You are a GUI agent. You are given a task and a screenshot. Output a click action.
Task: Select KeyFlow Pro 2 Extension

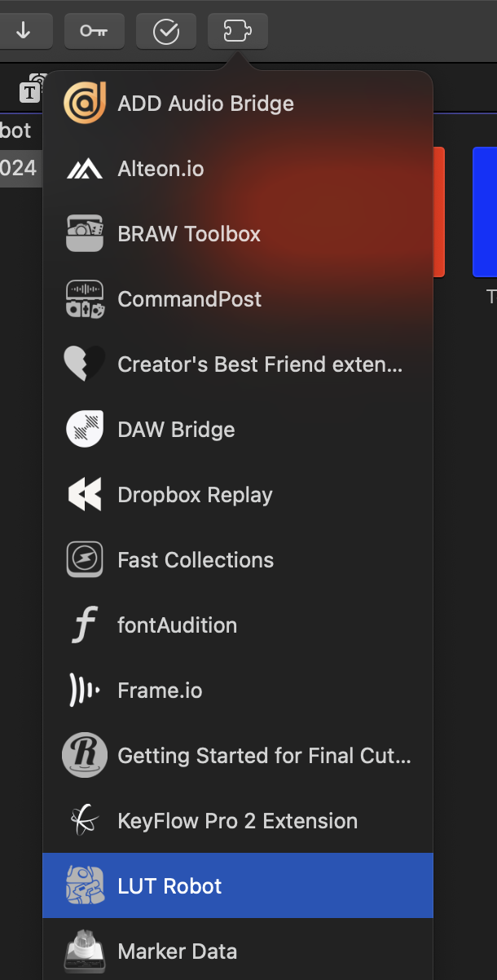(x=237, y=821)
